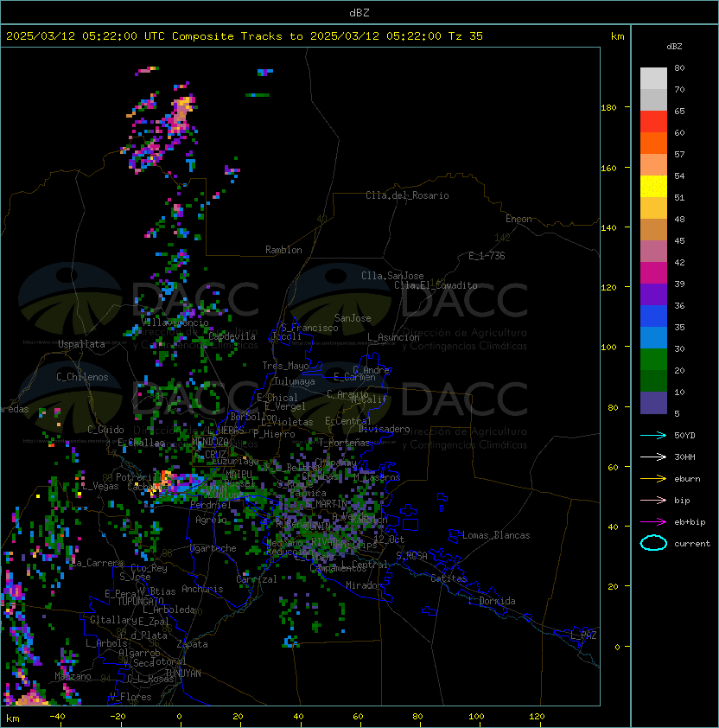Viewport: 719px width, 728px height.
Task: Select the pink bip arrow symbol
Action: click(653, 500)
